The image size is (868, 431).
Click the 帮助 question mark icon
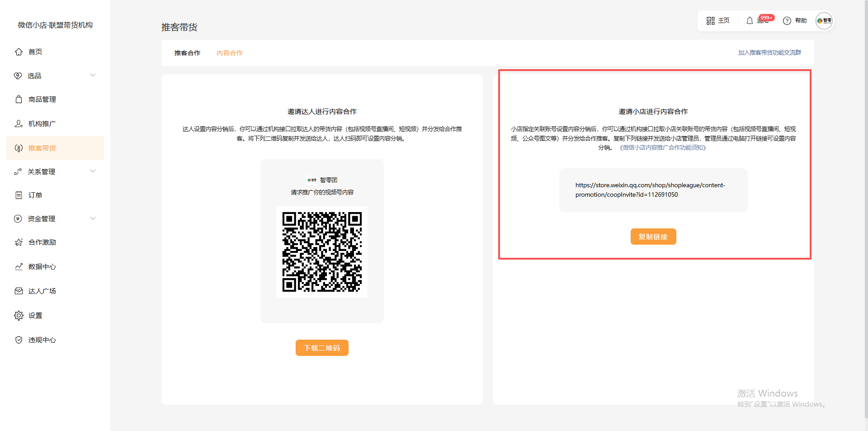point(787,21)
